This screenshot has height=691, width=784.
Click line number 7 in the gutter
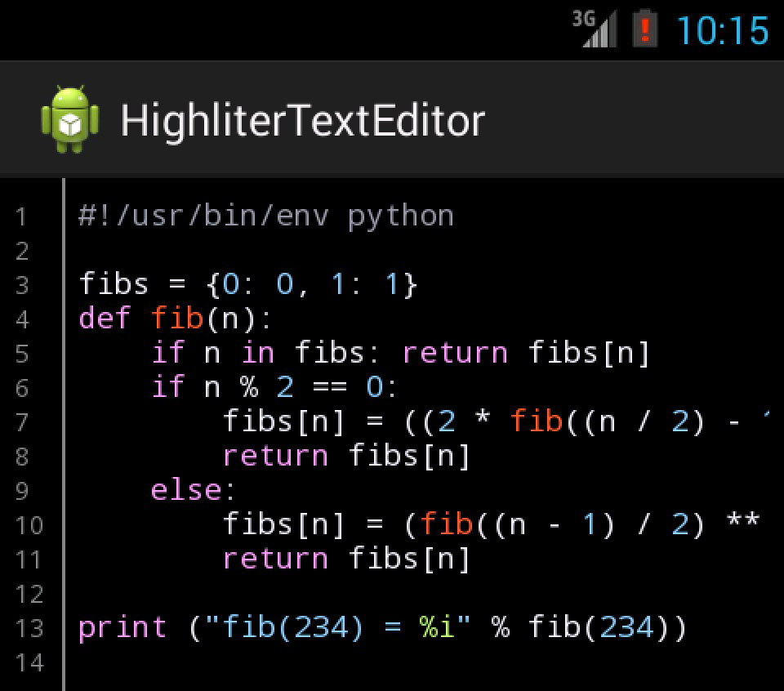(21, 422)
